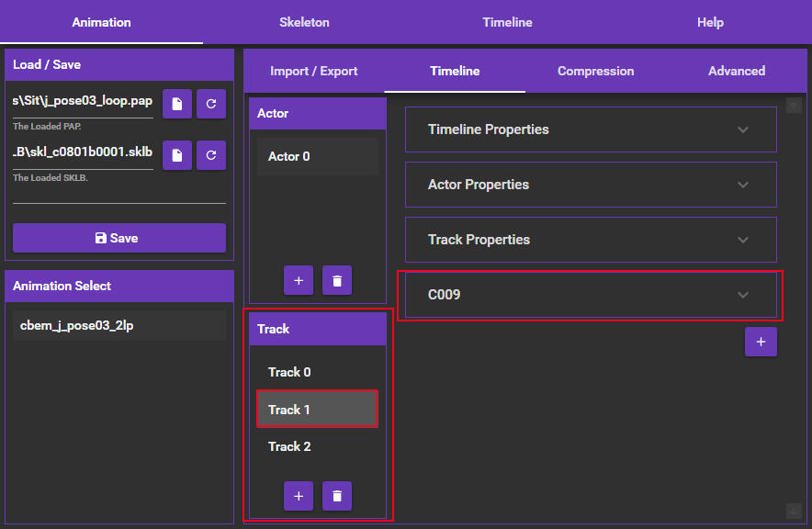Screen dimensions: 812x529
Task: Add a new actor with plus button
Action: tap(299, 280)
